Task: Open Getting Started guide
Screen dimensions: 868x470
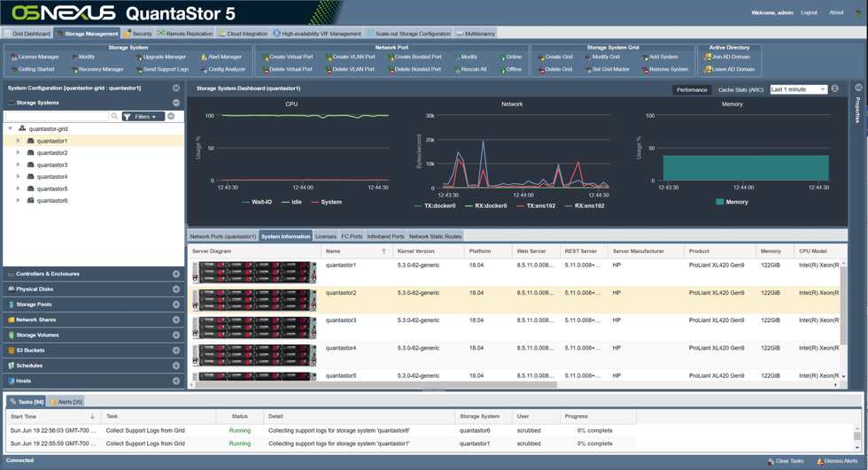Action: tap(32, 69)
